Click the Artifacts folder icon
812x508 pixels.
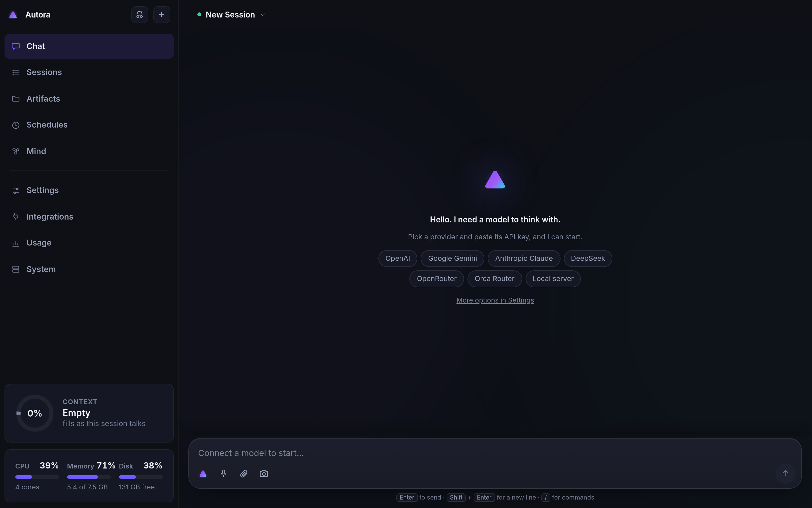click(16, 99)
